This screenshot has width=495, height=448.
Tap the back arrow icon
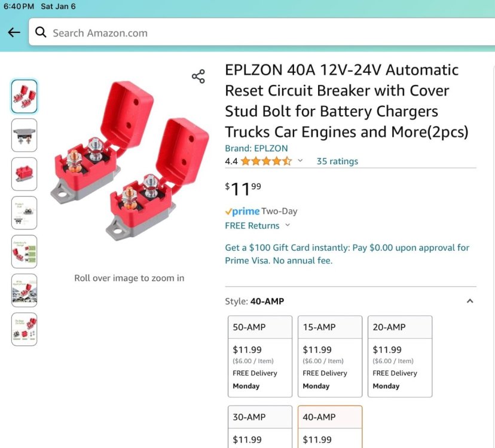[x=14, y=33]
